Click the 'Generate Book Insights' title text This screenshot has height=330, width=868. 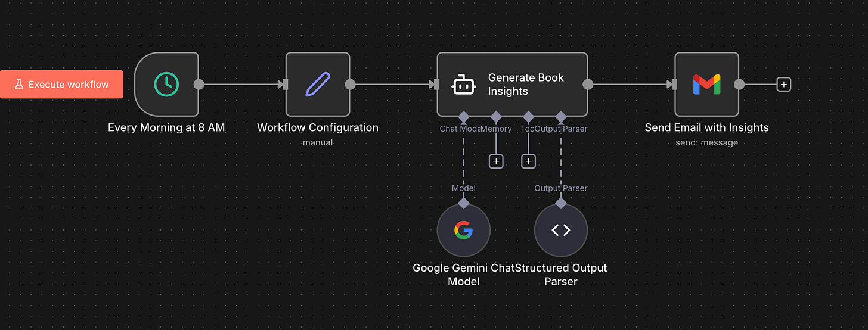coord(526,85)
